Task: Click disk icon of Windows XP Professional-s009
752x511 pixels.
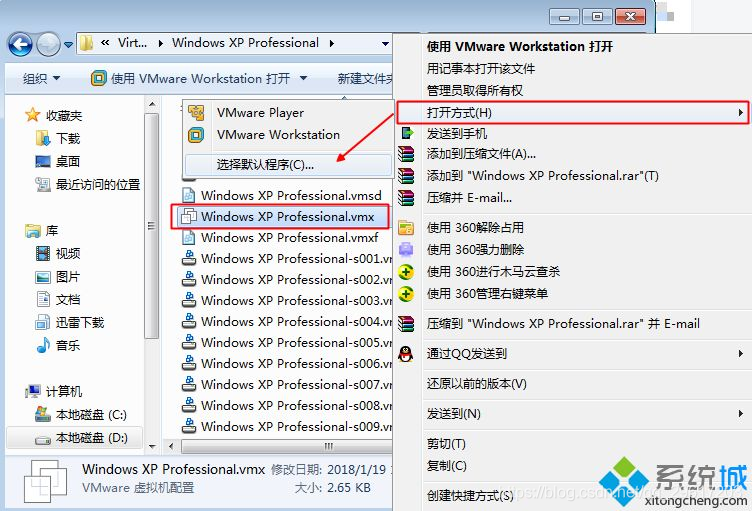Action: (189, 426)
